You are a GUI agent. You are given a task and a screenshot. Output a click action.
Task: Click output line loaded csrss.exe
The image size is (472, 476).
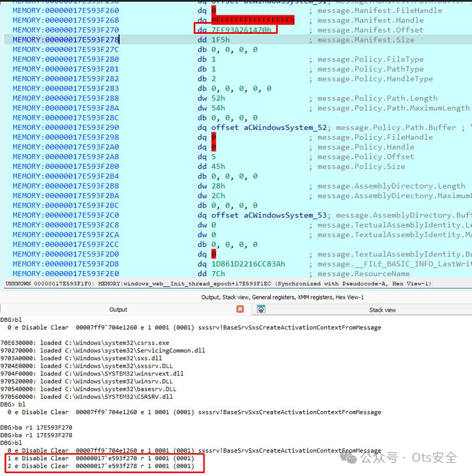pos(85,343)
